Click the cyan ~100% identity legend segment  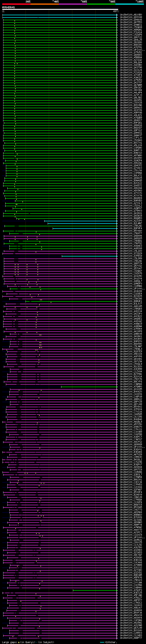[x=130, y=4]
